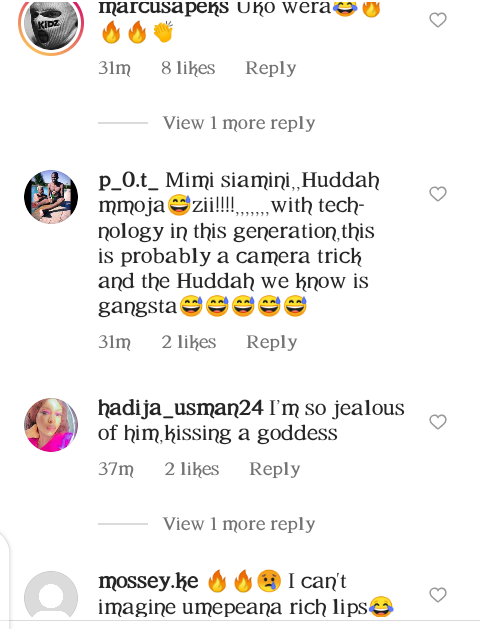The height and width of the screenshot is (629, 480).
Task: Open mossey.ke username link
Action: coord(148,581)
